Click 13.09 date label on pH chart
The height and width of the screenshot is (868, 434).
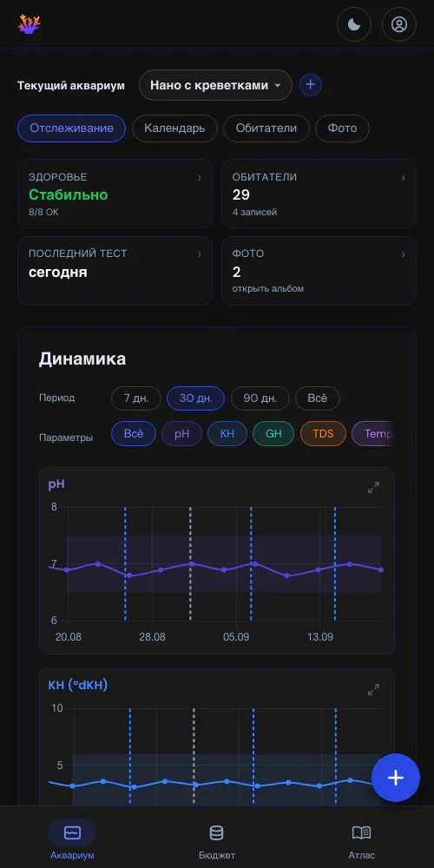320,637
